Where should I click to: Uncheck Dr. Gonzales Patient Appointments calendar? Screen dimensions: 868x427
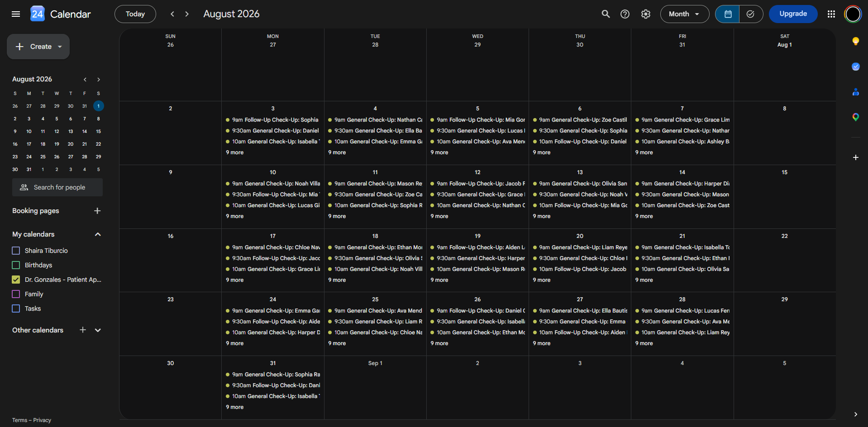16,280
